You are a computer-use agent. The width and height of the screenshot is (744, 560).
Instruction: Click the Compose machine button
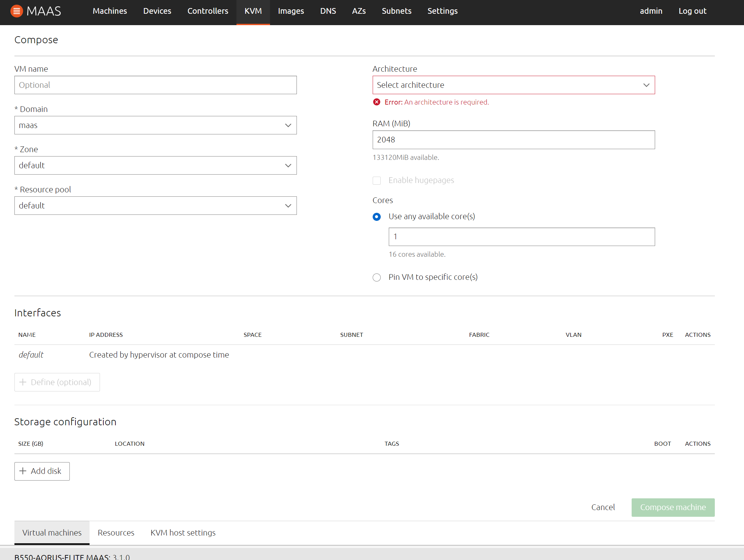pyautogui.click(x=673, y=507)
